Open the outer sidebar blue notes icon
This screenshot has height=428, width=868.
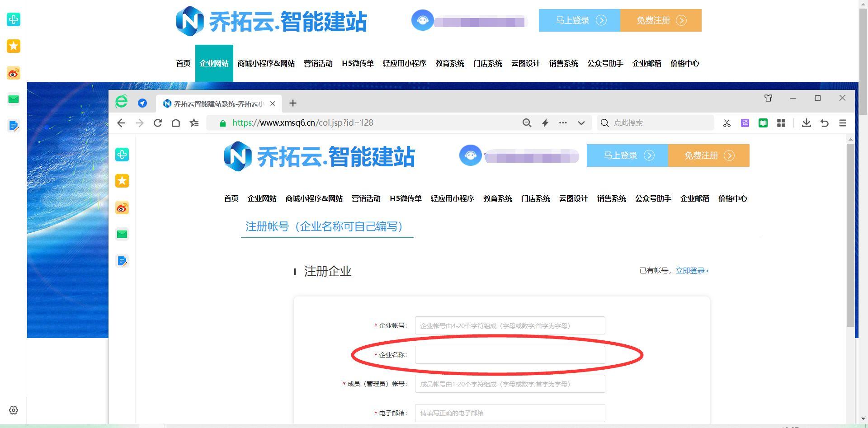coord(14,126)
